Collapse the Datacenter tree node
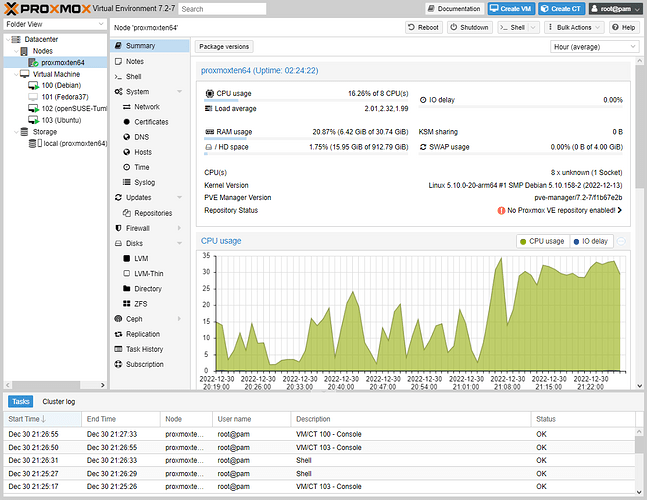Screen dimensions: 647x500 (8, 40)
